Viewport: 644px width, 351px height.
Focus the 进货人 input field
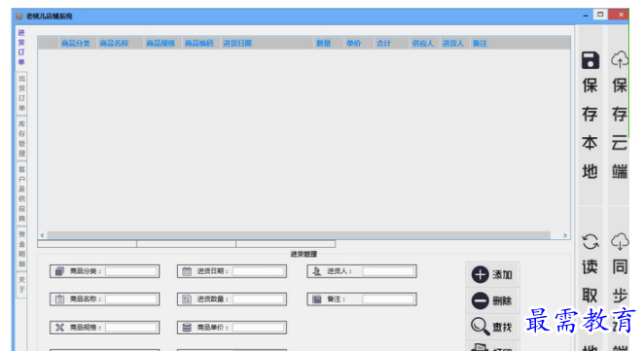388,271
